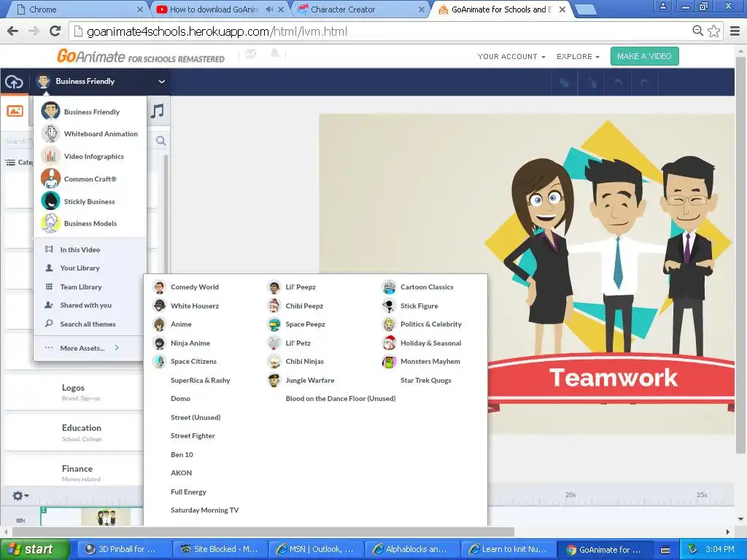Click the Ninja Anime theme icon
Viewport: 747px width, 560px height.
point(159,343)
